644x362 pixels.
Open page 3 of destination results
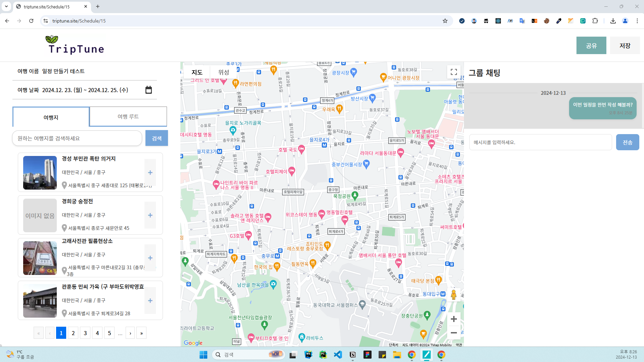(x=85, y=333)
